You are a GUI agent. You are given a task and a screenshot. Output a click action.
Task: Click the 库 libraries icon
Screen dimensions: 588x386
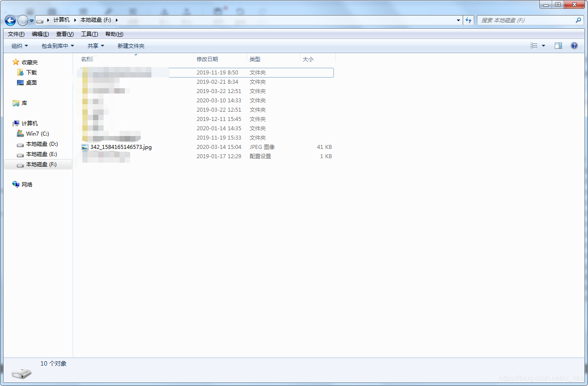16,103
